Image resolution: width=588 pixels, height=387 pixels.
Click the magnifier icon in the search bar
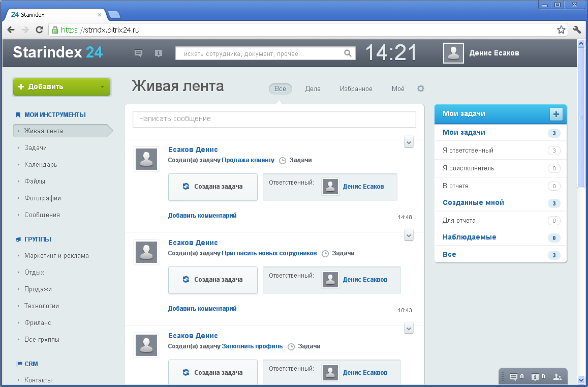point(348,53)
